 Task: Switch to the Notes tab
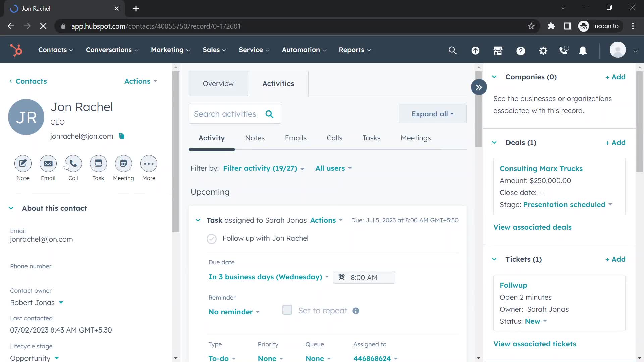coord(255,138)
